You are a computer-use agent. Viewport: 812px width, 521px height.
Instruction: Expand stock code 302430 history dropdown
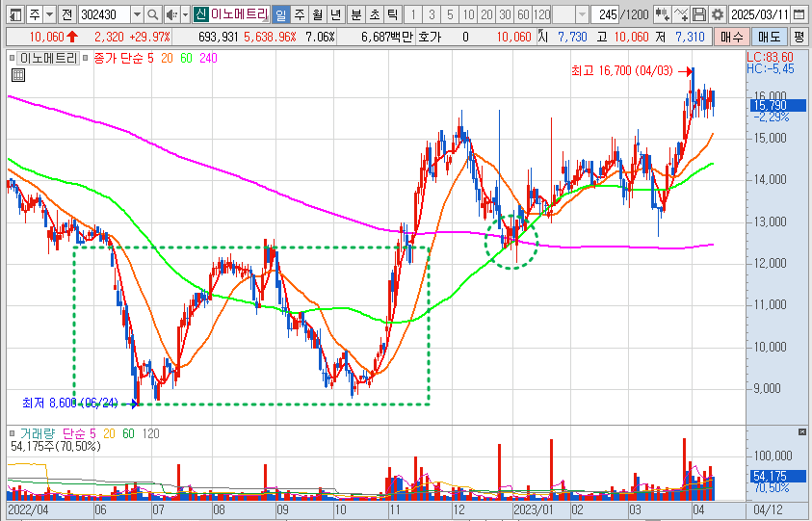pyautogui.click(x=137, y=14)
